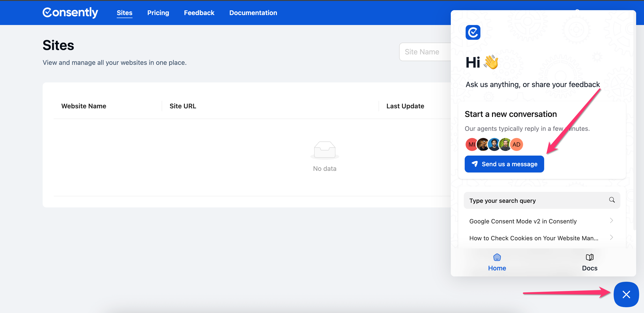Click the Type your search query field
Screen dimensions: 644x313
pyautogui.click(x=535, y=200)
